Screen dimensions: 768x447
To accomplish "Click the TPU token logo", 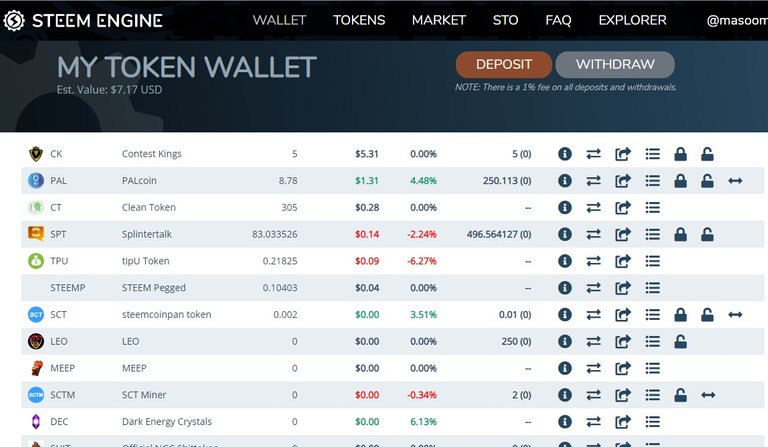I will click(x=36, y=261).
